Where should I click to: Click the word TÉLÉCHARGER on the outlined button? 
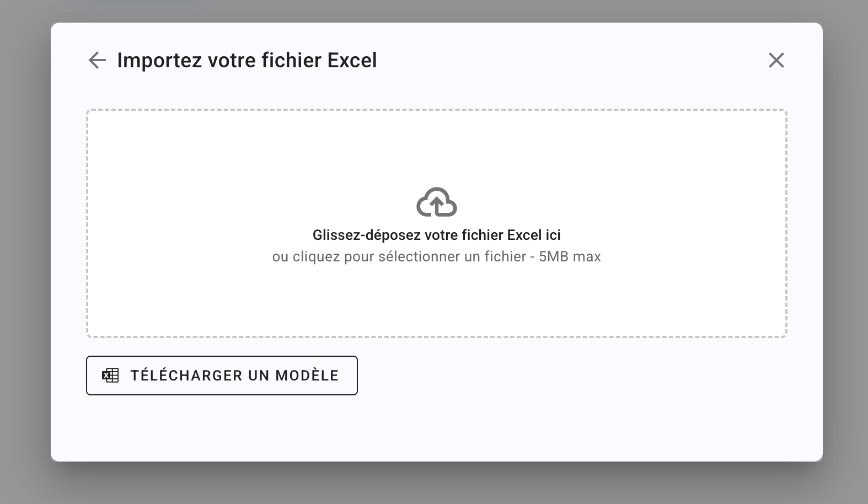(186, 376)
